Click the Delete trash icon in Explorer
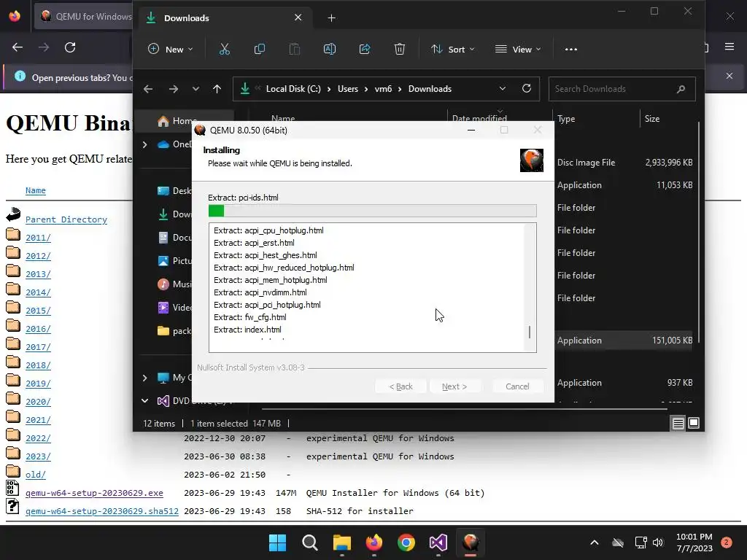The width and height of the screenshot is (747, 560). (x=400, y=49)
